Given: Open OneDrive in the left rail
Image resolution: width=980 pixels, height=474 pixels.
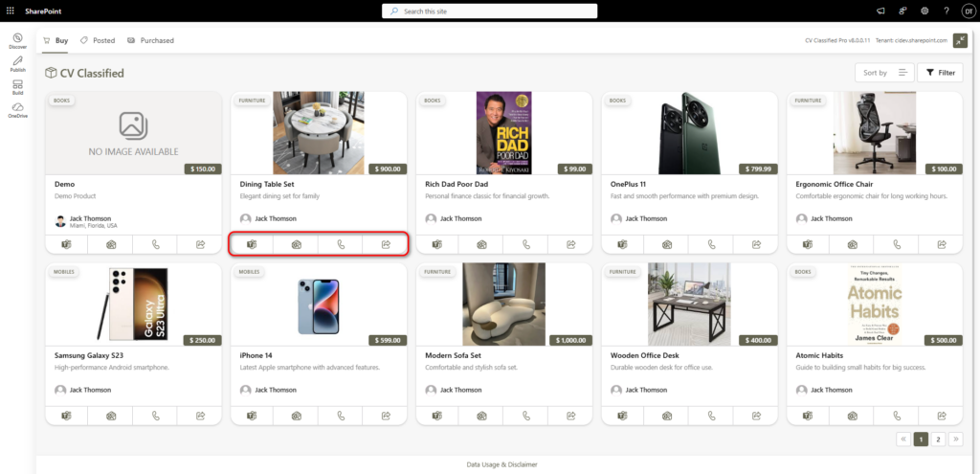Looking at the screenshot, I should (17, 110).
